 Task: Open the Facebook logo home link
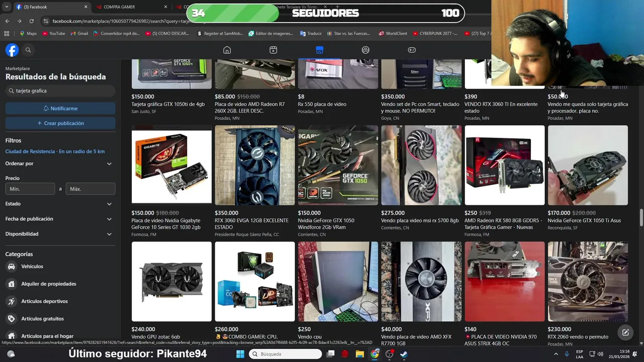(x=12, y=50)
